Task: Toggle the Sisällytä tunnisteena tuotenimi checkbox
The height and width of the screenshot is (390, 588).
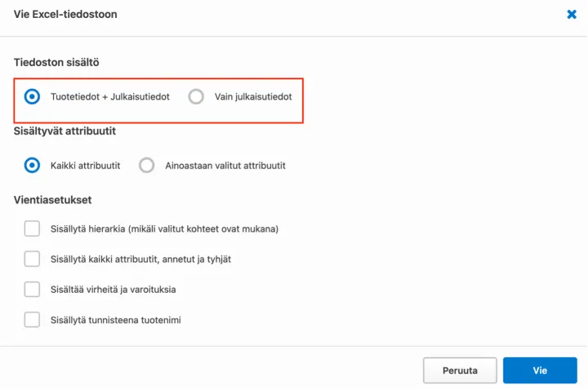Action: pyautogui.click(x=32, y=319)
